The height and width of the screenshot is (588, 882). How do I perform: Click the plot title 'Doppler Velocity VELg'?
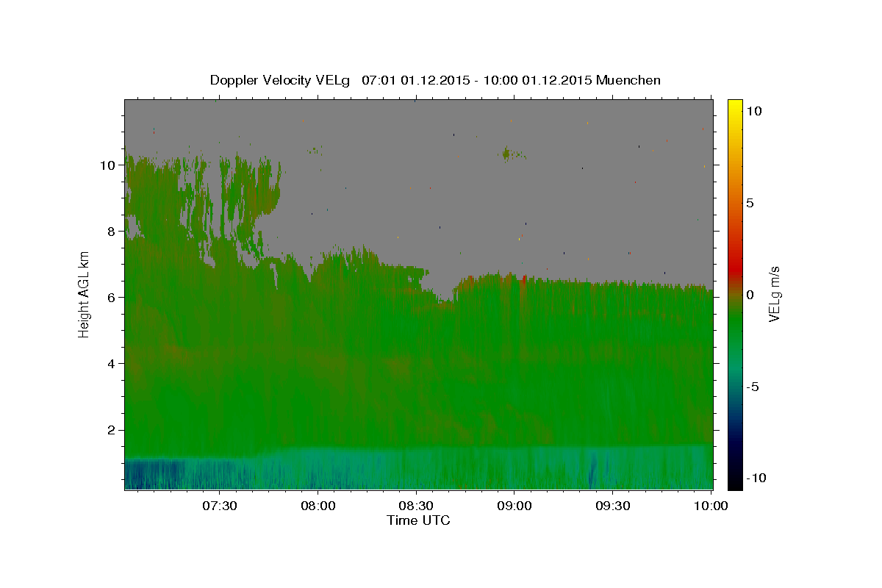pyautogui.click(x=281, y=80)
